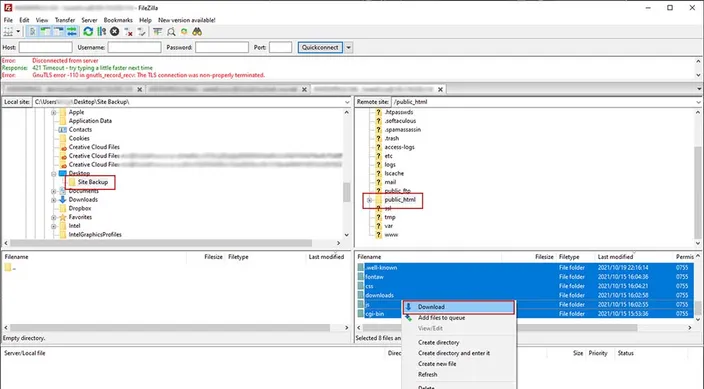The image size is (704, 389).
Task: Expand the public_html remote folder
Action: tap(369, 200)
